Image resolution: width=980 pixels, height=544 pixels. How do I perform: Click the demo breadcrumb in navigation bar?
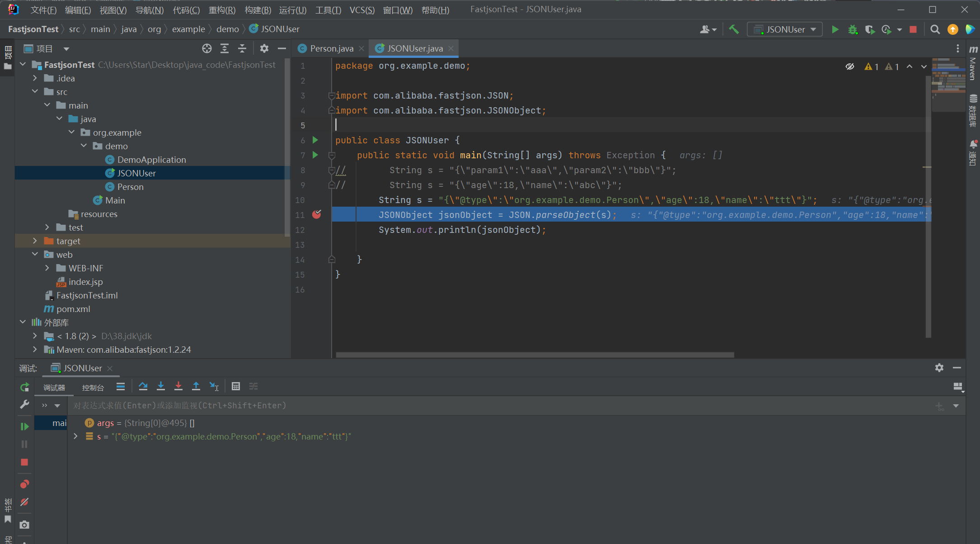[x=227, y=29]
